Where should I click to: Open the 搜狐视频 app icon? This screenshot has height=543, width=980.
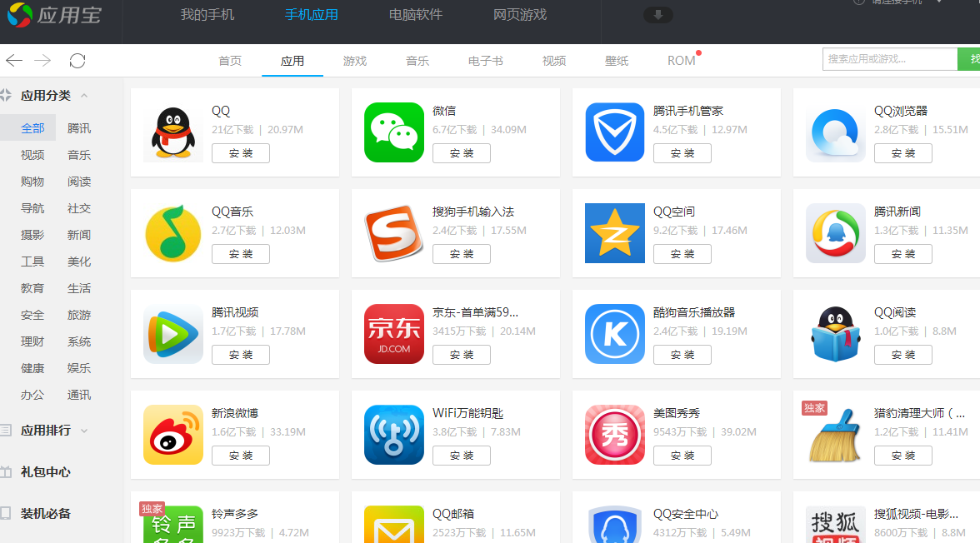tap(836, 524)
